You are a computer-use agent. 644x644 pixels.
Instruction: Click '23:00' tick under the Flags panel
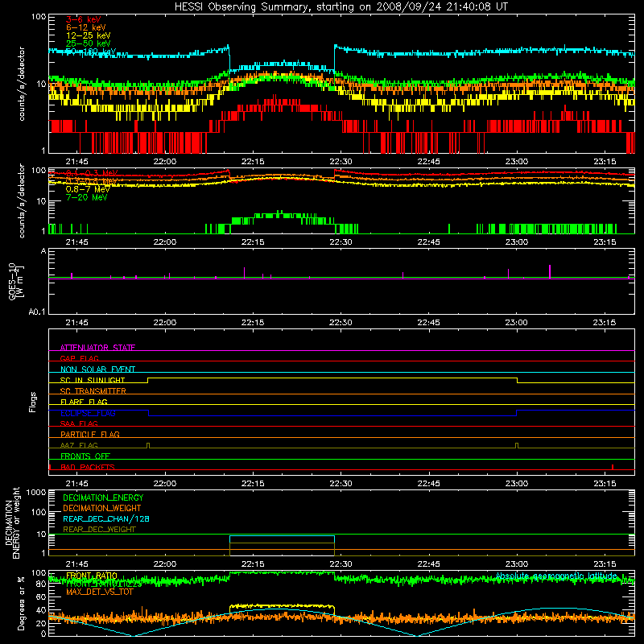pyautogui.click(x=516, y=484)
